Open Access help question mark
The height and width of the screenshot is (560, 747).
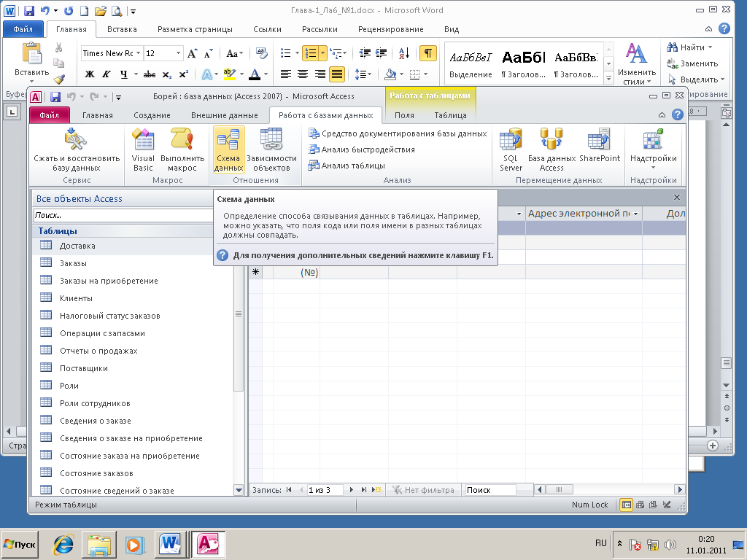coord(677,114)
